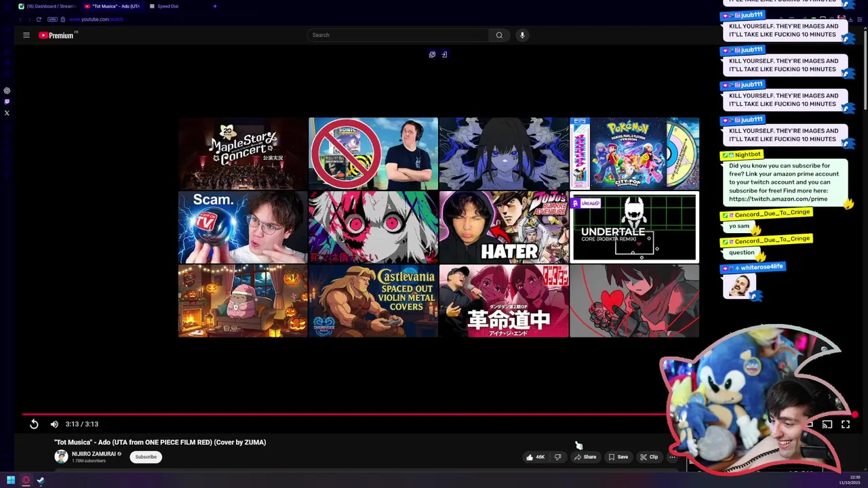
Task: Like the video with thumbs up
Action: 535,457
